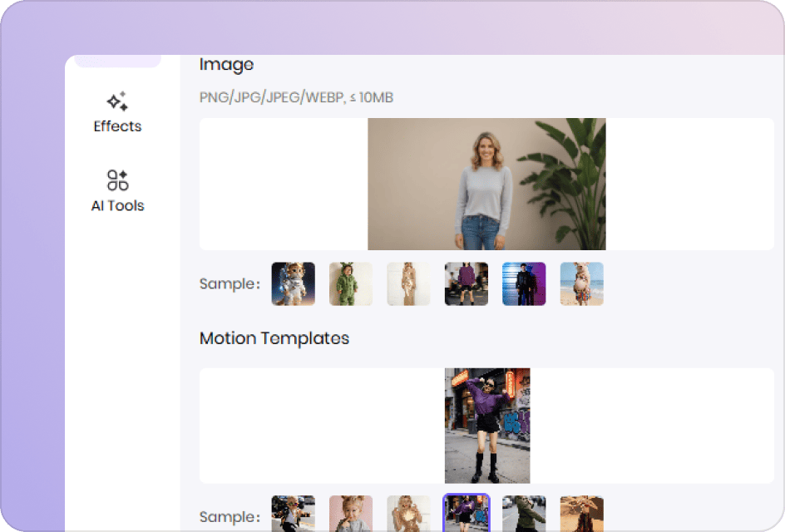Image resolution: width=785 pixels, height=532 pixels.
Task: Choose the pig on beach sample image
Action: (x=581, y=284)
